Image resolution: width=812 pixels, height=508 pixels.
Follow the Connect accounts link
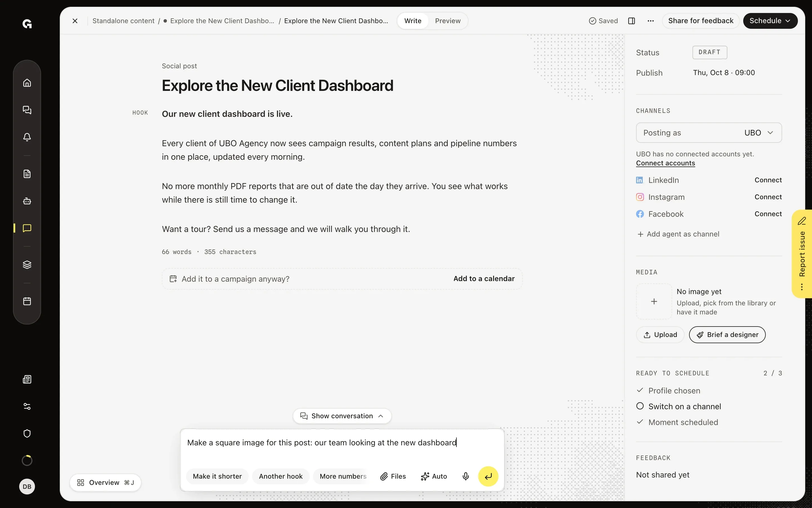click(665, 163)
